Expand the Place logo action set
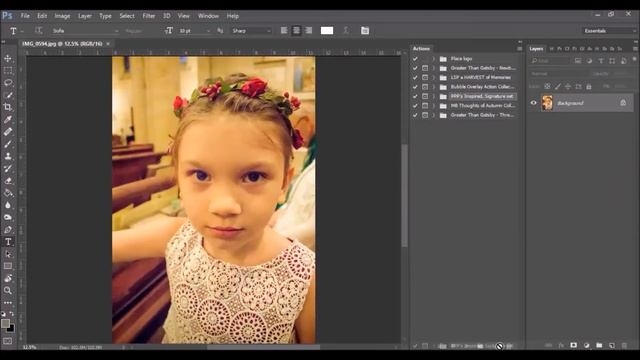 pyautogui.click(x=434, y=59)
